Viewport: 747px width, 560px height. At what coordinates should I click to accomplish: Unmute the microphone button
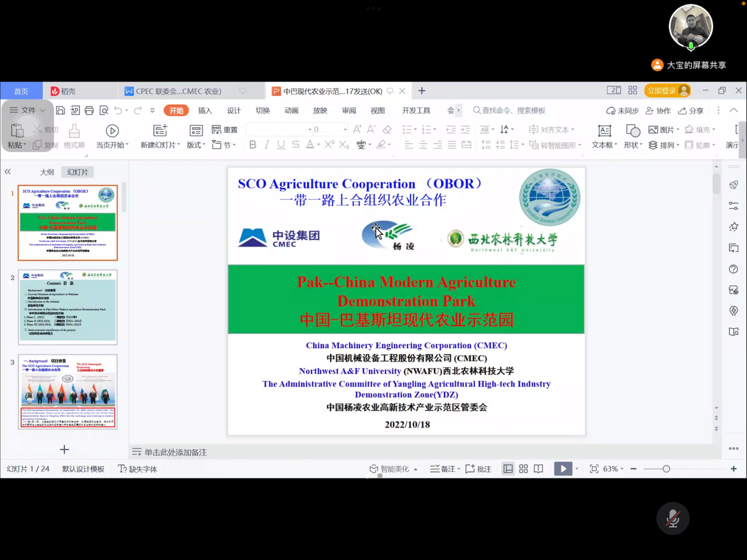pos(673,518)
